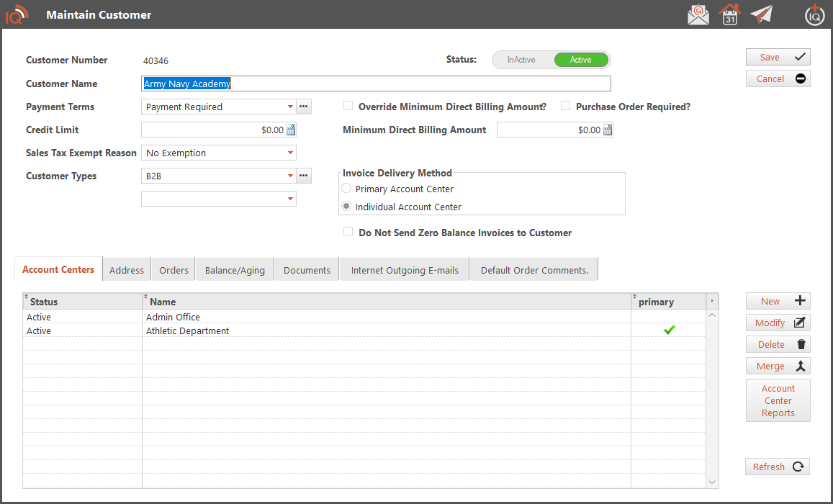Select Primary Account Center radio option

347,189
